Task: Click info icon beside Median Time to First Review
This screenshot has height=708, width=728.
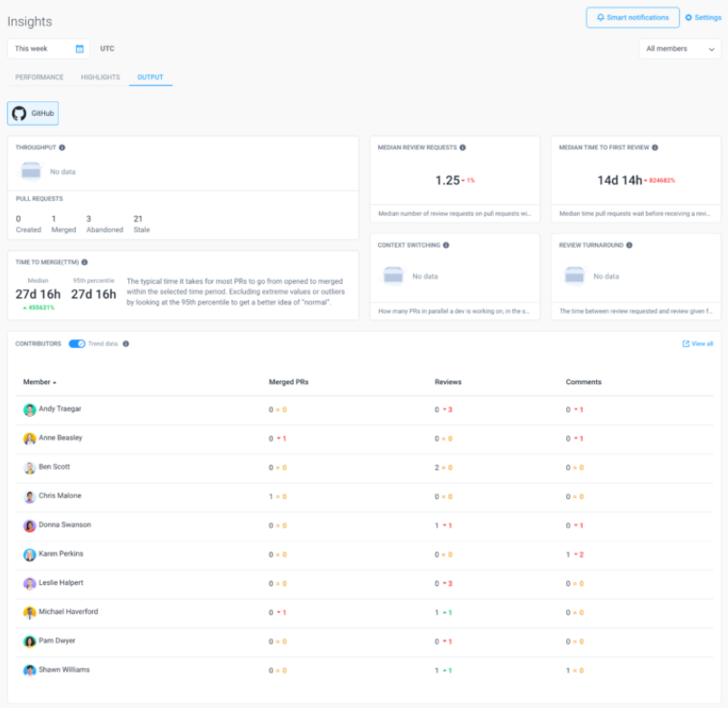Action: tap(655, 147)
